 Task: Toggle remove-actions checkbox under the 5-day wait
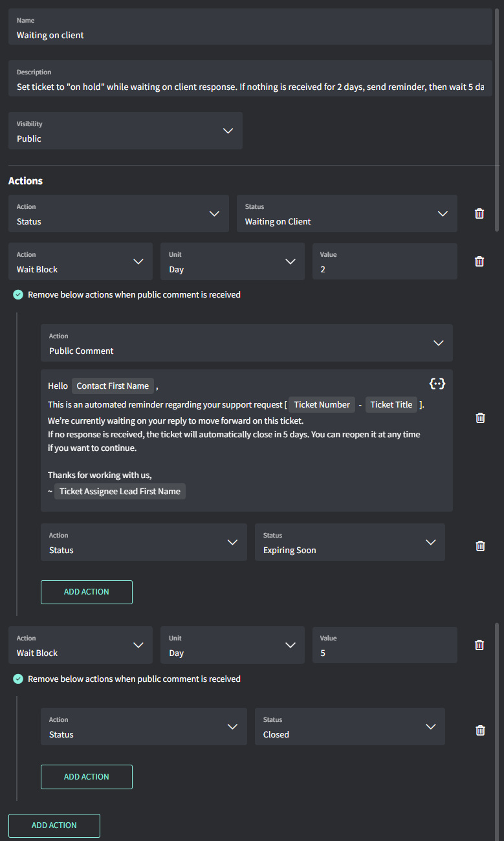click(x=18, y=679)
